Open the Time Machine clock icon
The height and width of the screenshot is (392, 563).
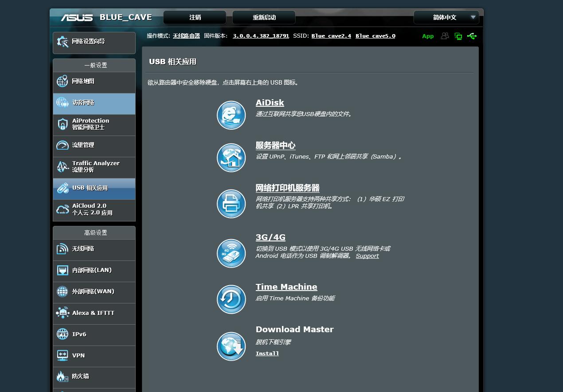click(x=231, y=299)
